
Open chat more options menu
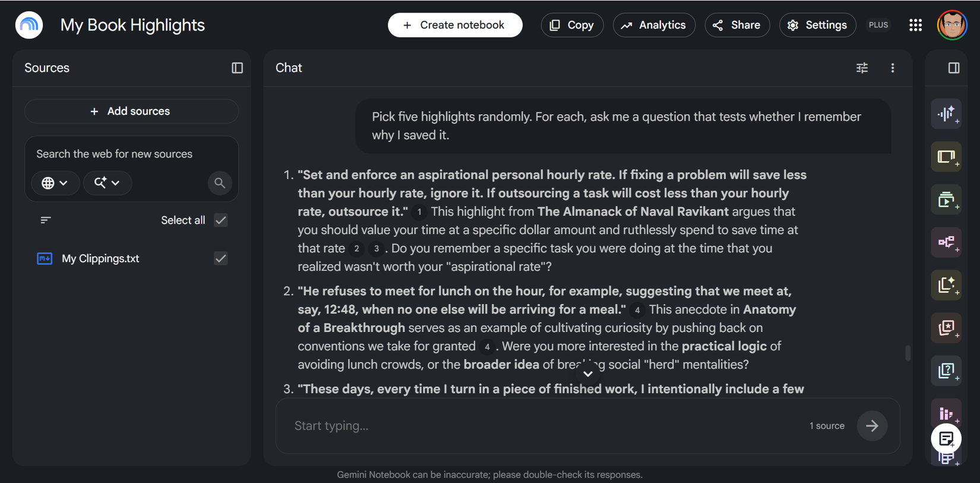click(x=892, y=68)
